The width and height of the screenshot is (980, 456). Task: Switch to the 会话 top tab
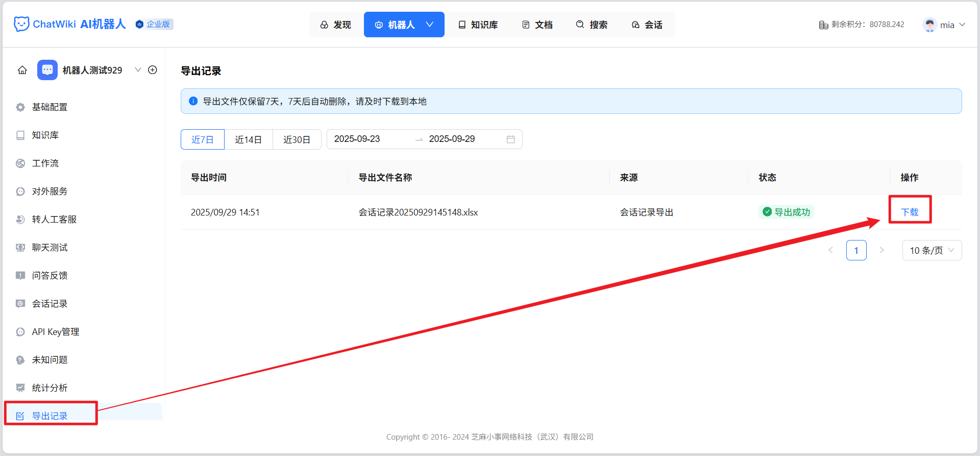pos(647,25)
